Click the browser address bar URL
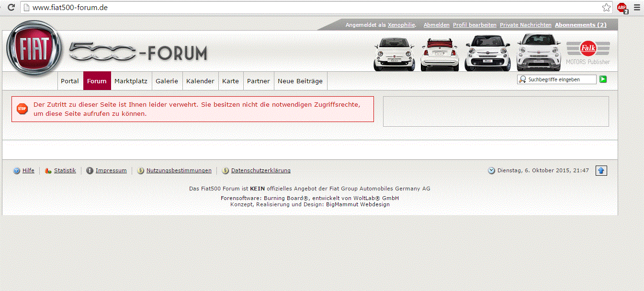This screenshot has width=644, height=291. click(x=70, y=8)
